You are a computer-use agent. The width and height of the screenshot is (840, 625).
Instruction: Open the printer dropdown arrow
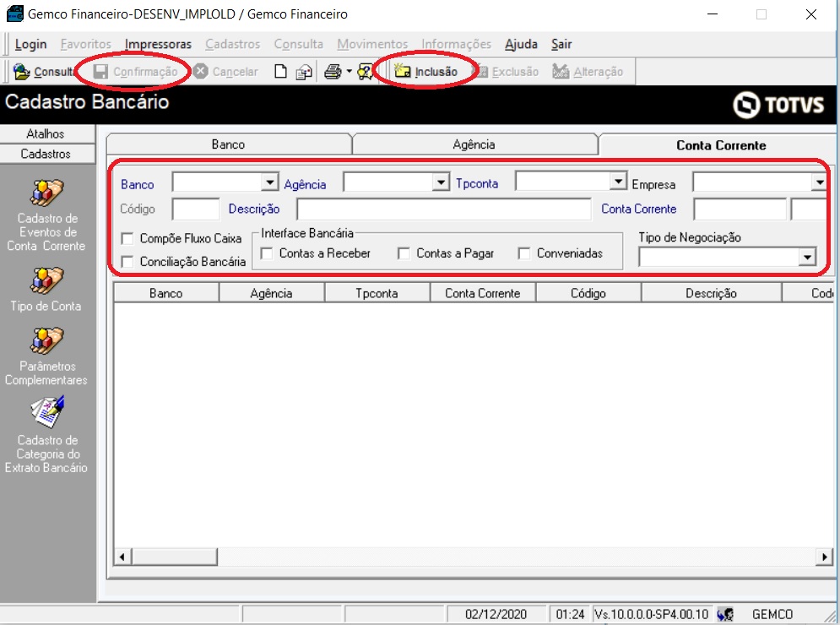tap(350, 71)
